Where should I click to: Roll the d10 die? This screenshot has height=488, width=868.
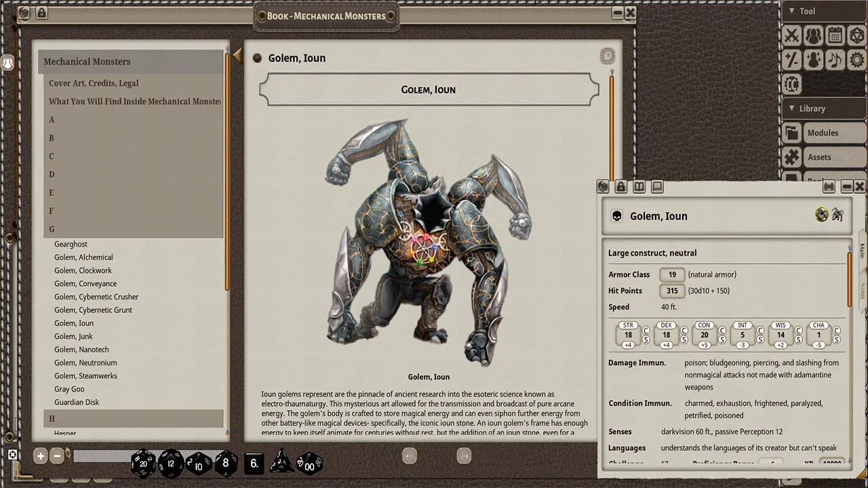click(x=199, y=464)
